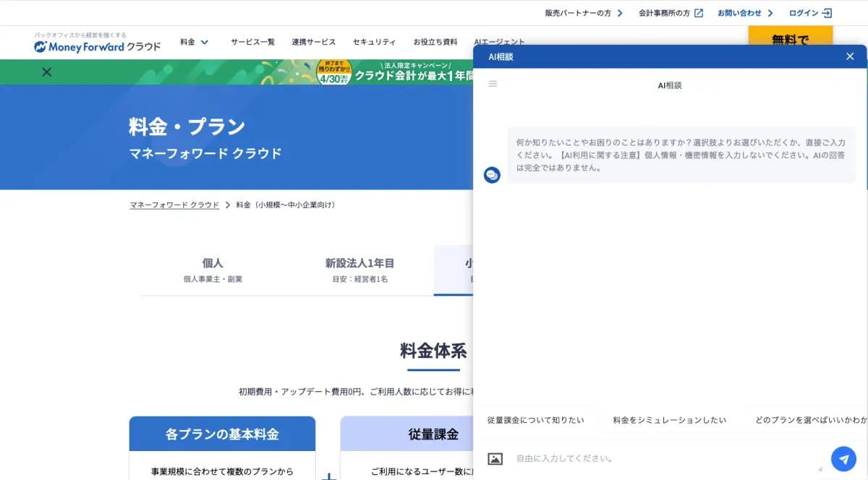
Task: Open 連携サービス in the navigation menu
Action: [314, 42]
